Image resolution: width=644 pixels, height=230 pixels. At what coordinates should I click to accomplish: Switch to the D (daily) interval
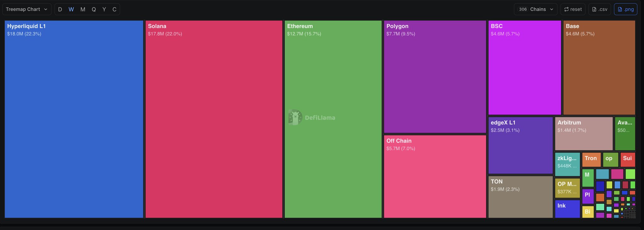[x=60, y=9]
